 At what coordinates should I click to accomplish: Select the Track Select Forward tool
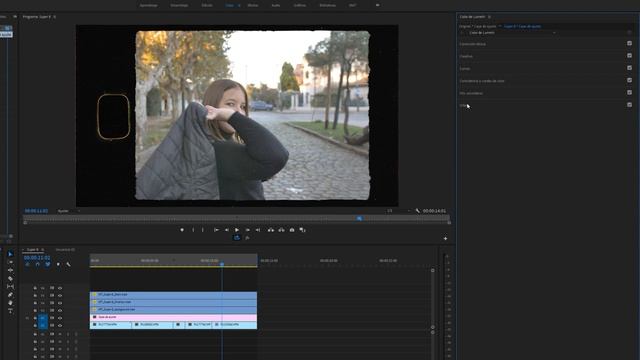pyautogui.click(x=10, y=262)
